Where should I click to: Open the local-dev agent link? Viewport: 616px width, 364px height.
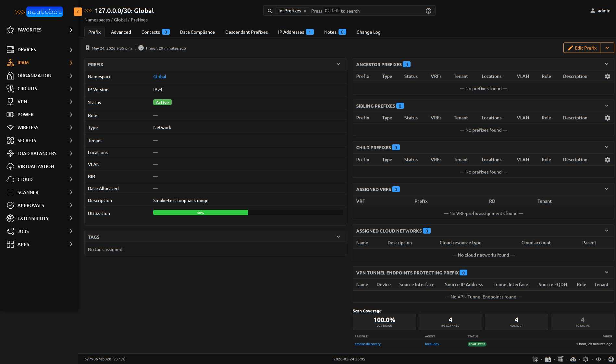(432, 344)
